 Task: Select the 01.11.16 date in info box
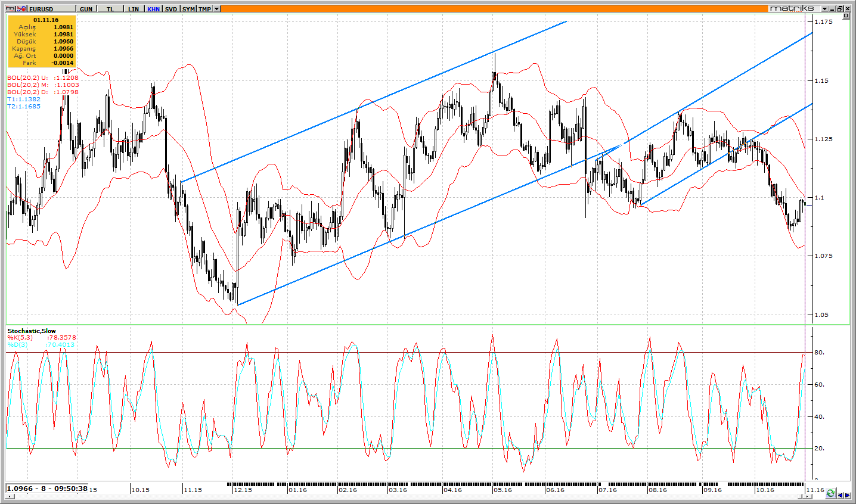(x=46, y=20)
